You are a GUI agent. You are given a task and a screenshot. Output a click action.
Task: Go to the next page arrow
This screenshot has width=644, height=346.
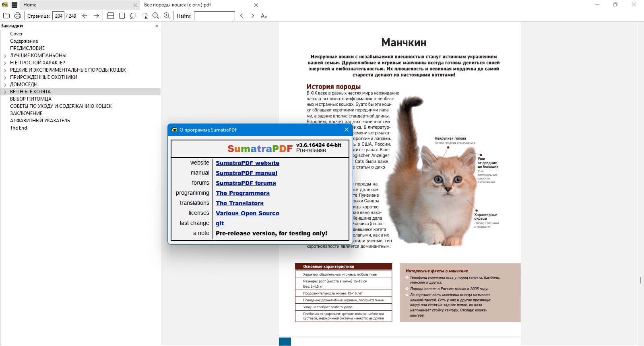96,16
